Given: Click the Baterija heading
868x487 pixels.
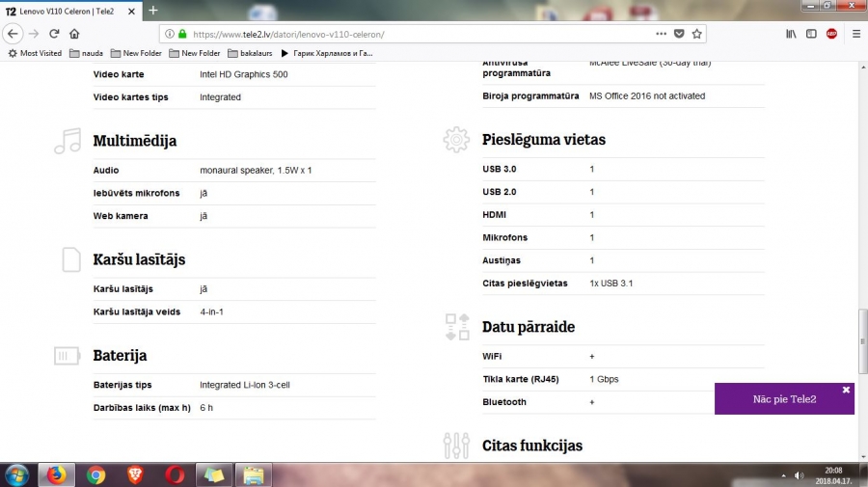Looking at the screenshot, I should click(x=120, y=355).
